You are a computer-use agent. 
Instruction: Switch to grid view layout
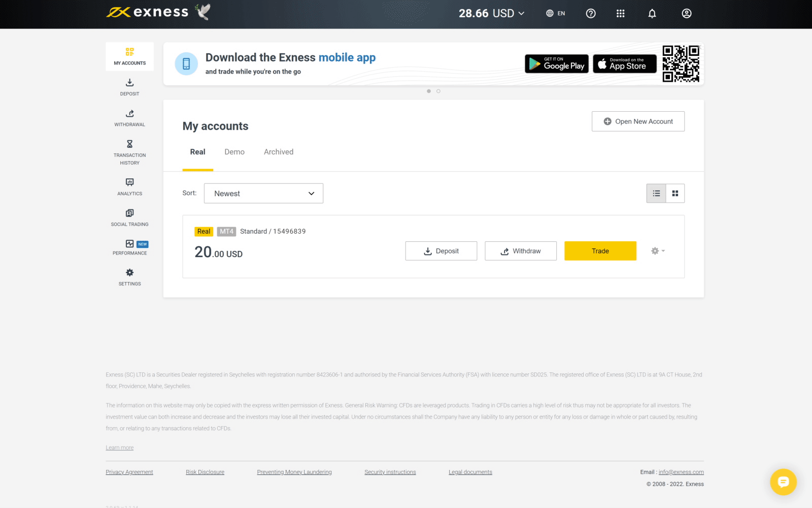[675, 193]
